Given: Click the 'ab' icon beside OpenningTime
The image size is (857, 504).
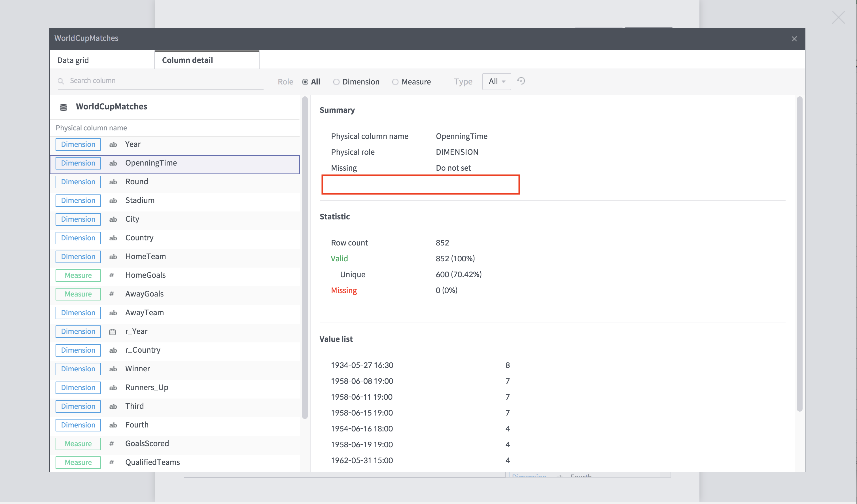Looking at the screenshot, I should click(113, 163).
